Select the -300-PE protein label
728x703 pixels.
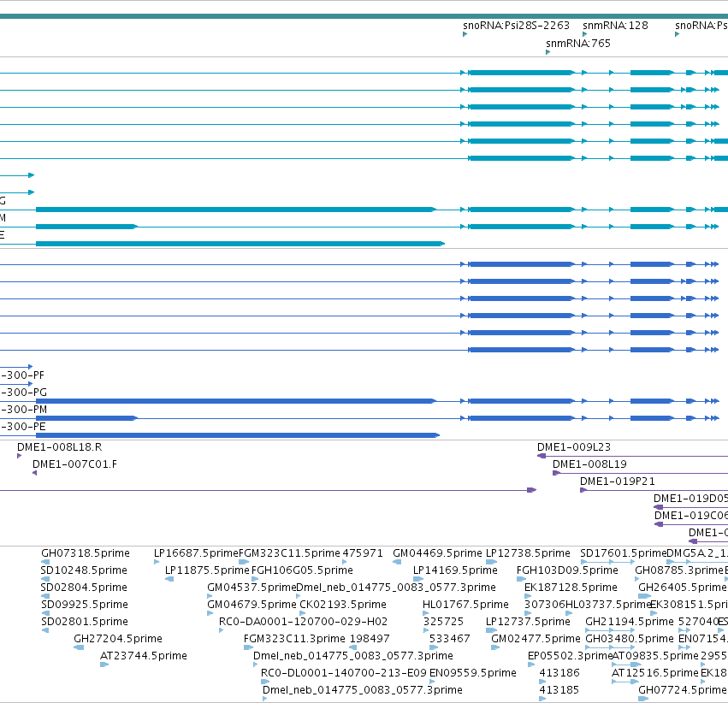click(23, 427)
